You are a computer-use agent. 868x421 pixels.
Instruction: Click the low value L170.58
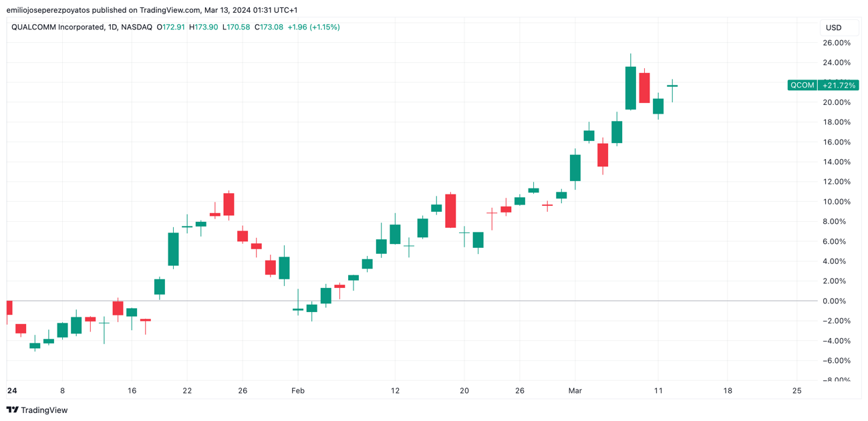point(237,27)
